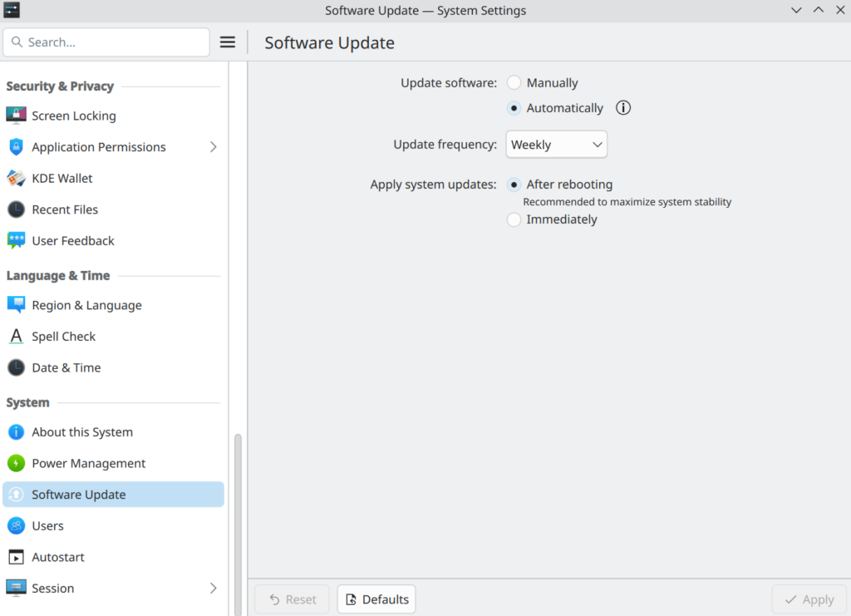This screenshot has width=851, height=616.
Task: Open About this System page
Action: [x=113, y=432]
